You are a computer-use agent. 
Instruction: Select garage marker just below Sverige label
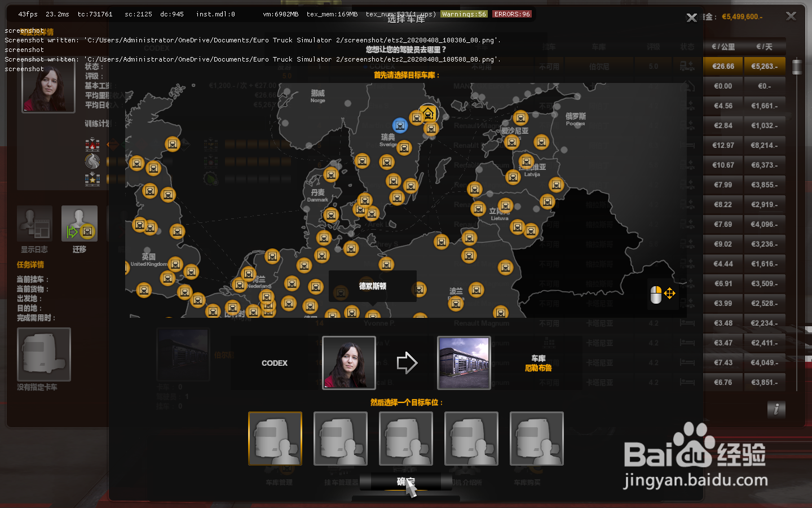[x=404, y=148]
